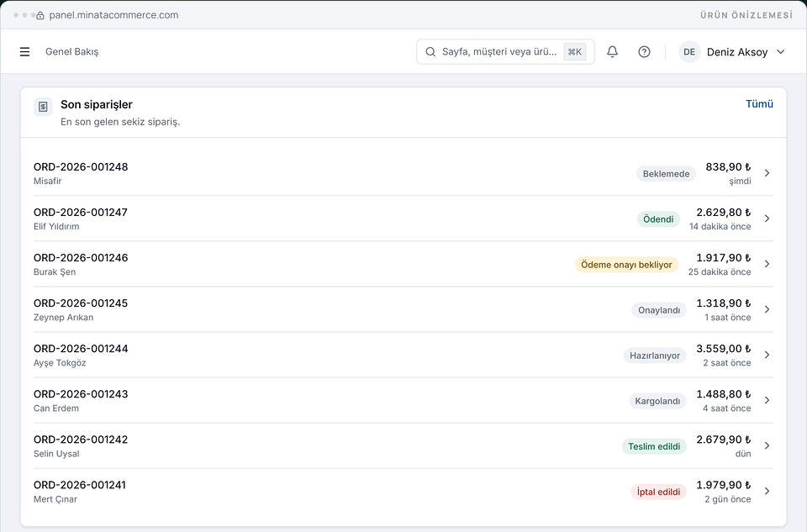Focus the Sayfa, müşteri veya ürün search field
Viewport: 807px width, 532px height.
(505, 51)
